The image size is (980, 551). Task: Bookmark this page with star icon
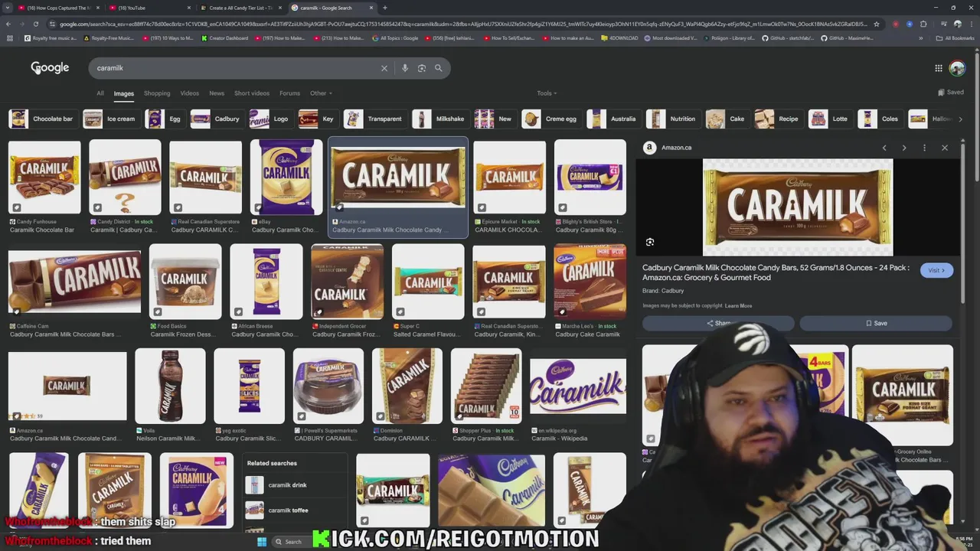click(x=877, y=24)
